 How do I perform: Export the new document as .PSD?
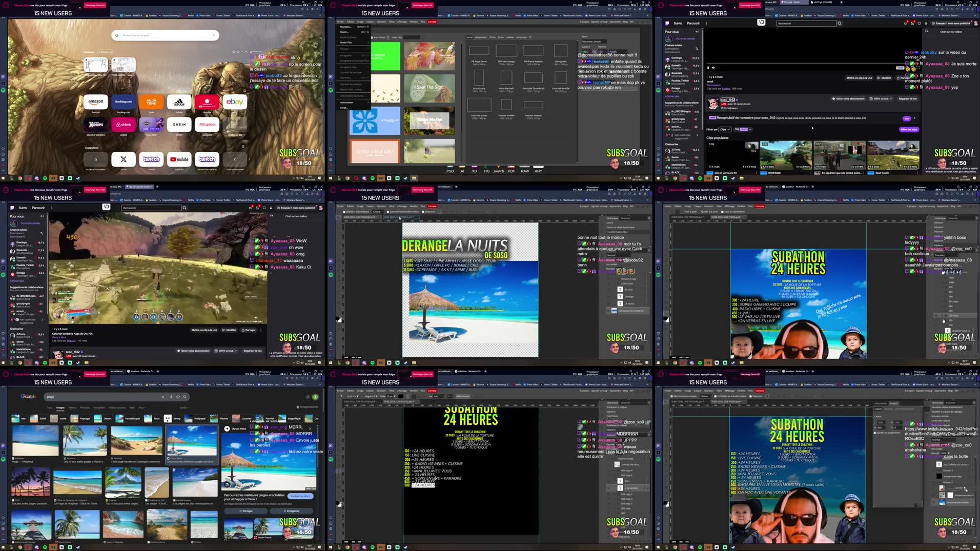coord(450,171)
